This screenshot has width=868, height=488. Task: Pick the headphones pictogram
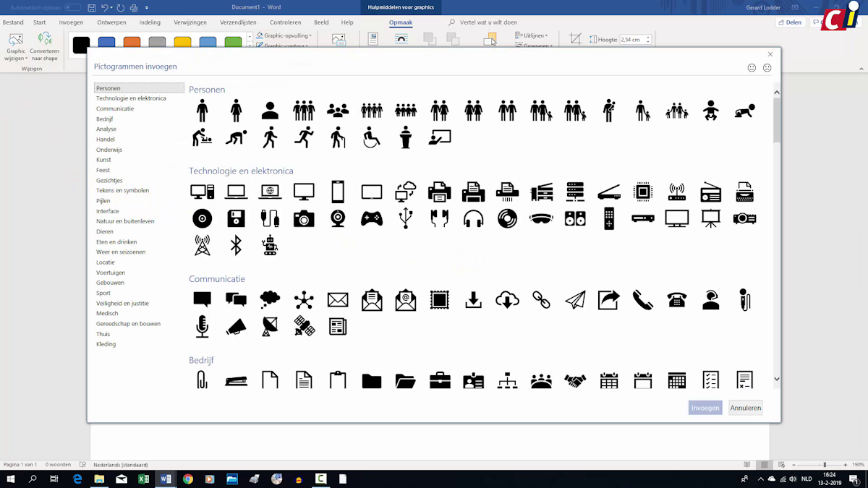point(474,218)
